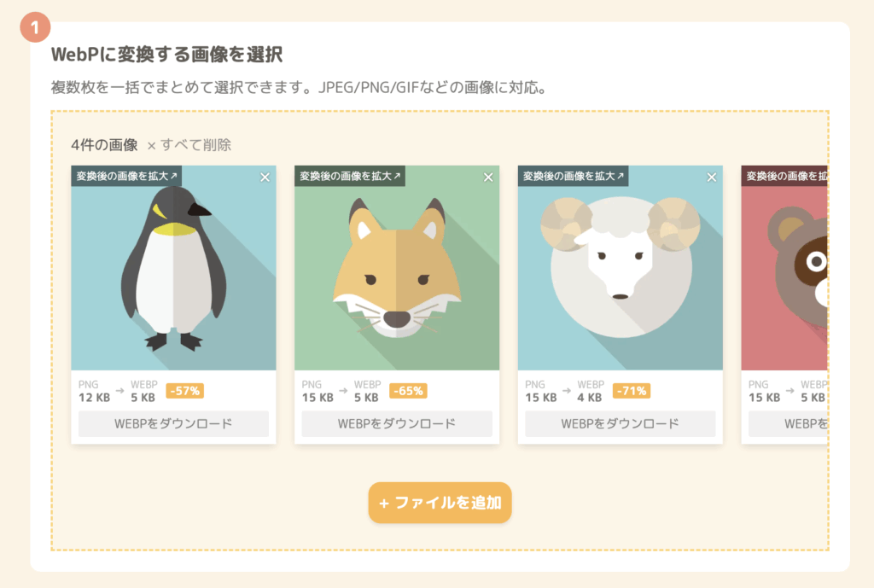The image size is (874, 588).
Task: Click 変換後の画像を拡大 on penguin card
Action: click(126, 176)
